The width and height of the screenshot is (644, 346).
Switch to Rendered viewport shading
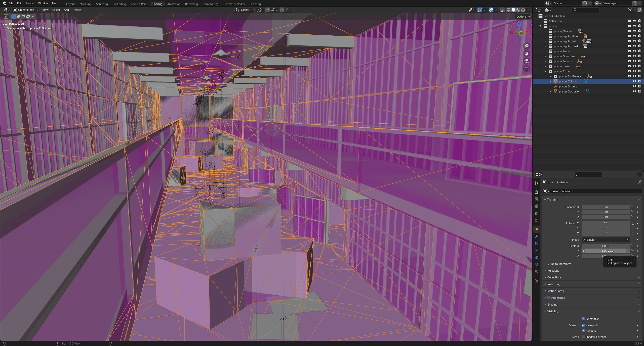click(x=523, y=10)
